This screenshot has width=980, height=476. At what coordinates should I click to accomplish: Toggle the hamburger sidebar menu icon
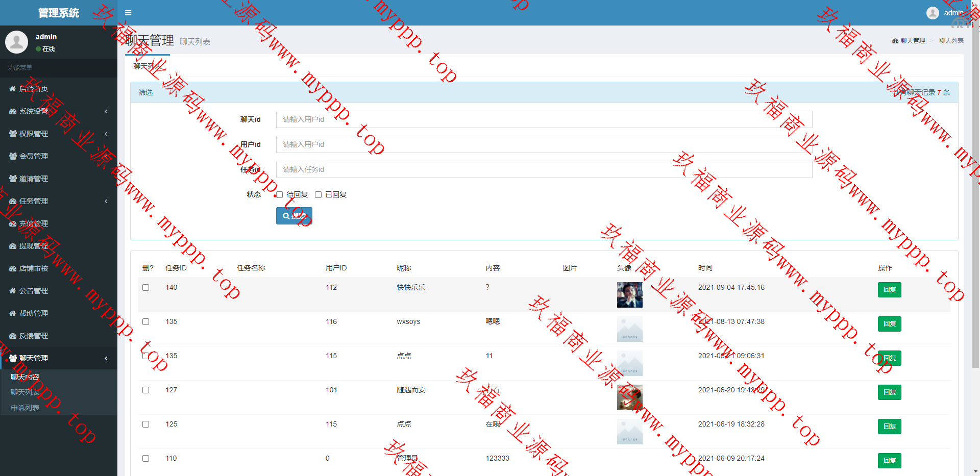click(x=128, y=13)
